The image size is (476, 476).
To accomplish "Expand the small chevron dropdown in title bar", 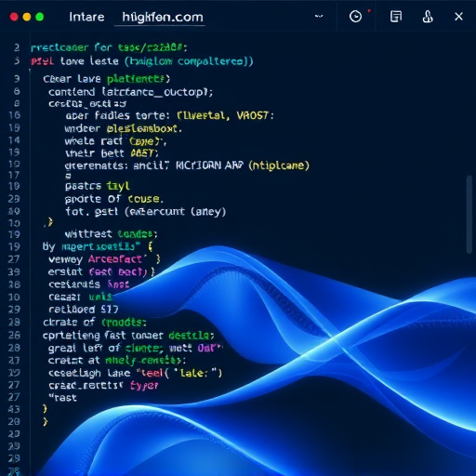I will click(319, 16).
